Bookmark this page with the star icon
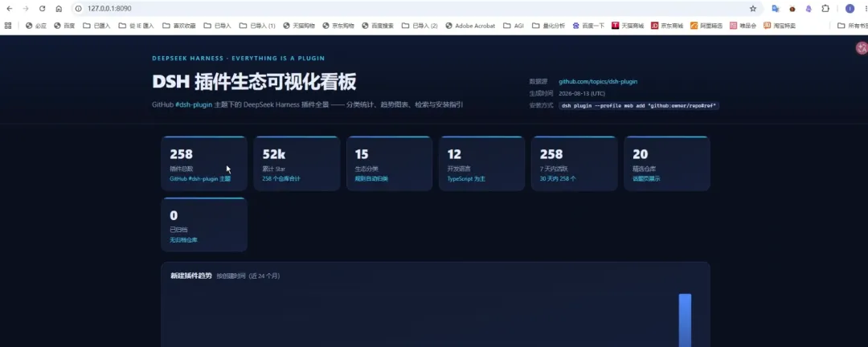The width and height of the screenshot is (868, 347). coord(753,9)
